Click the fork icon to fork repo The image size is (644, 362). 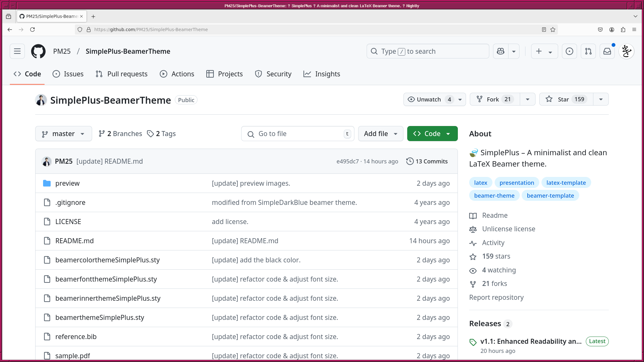(x=480, y=99)
